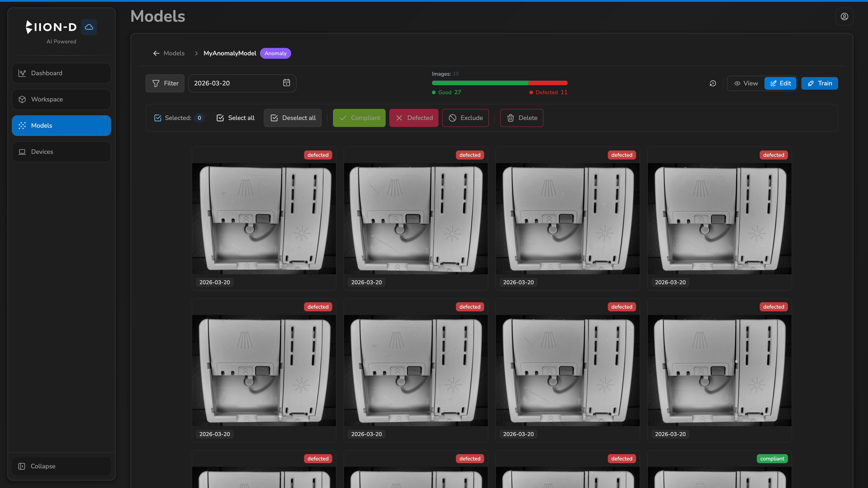Switch to Edit mode
This screenshot has height=488, width=868.
(780, 84)
